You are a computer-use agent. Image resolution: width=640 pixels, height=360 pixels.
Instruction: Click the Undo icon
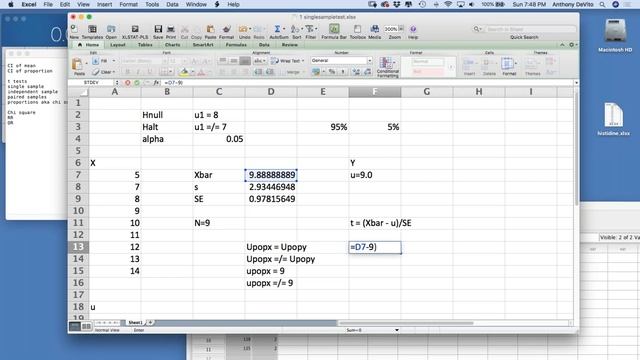(243, 29)
